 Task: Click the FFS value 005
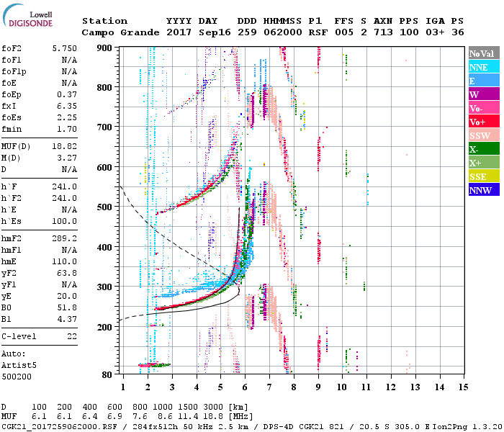click(344, 33)
